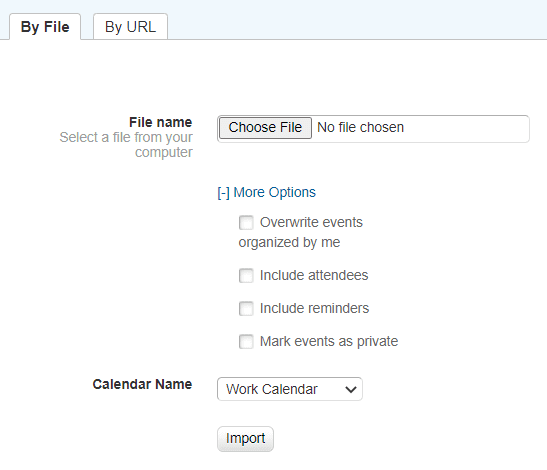Click the 'No file chosen' file field

click(373, 129)
